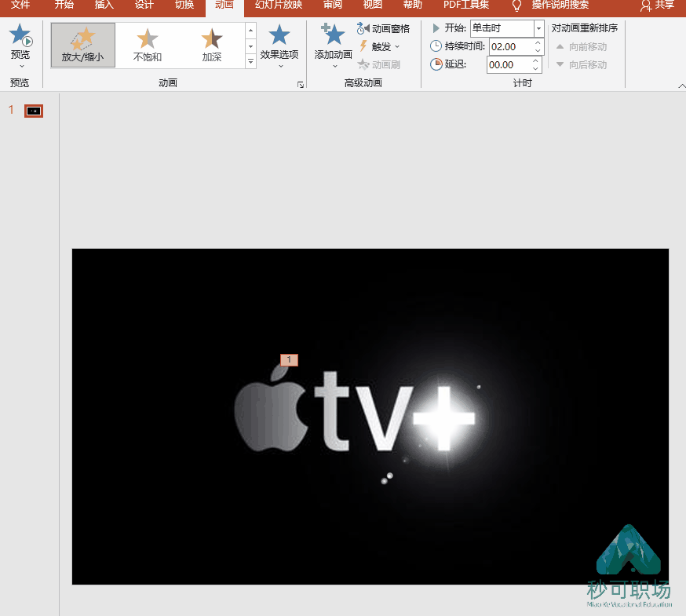
Task: Click the Share (共享) button
Action: [x=657, y=5]
